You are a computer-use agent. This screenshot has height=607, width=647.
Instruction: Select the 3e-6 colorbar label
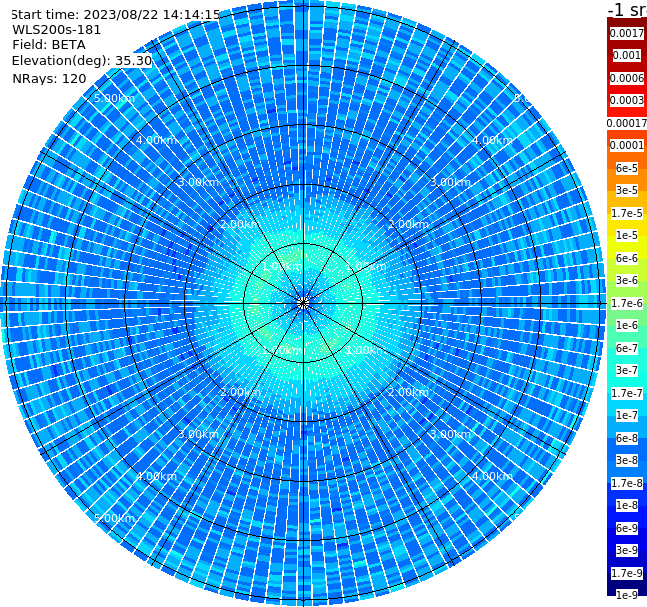(627, 280)
